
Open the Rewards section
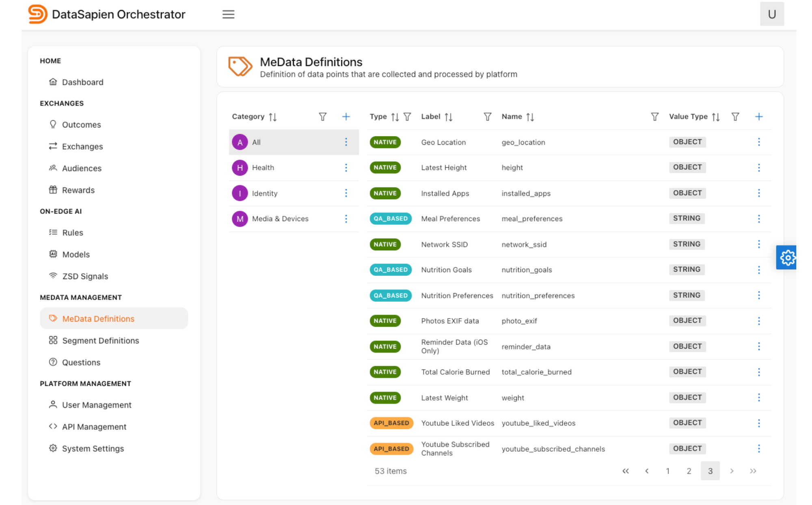click(78, 190)
